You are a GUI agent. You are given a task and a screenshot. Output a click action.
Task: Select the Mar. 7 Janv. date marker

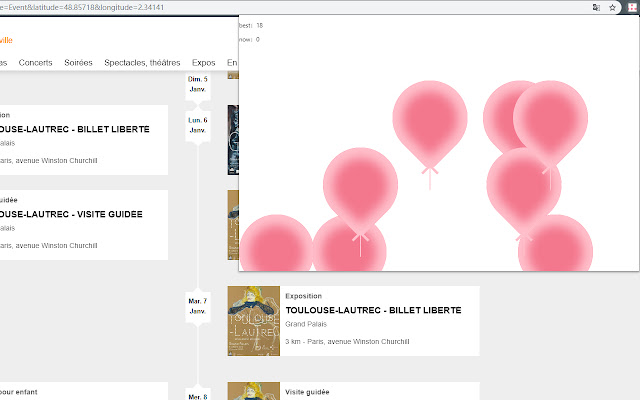[x=198, y=306]
